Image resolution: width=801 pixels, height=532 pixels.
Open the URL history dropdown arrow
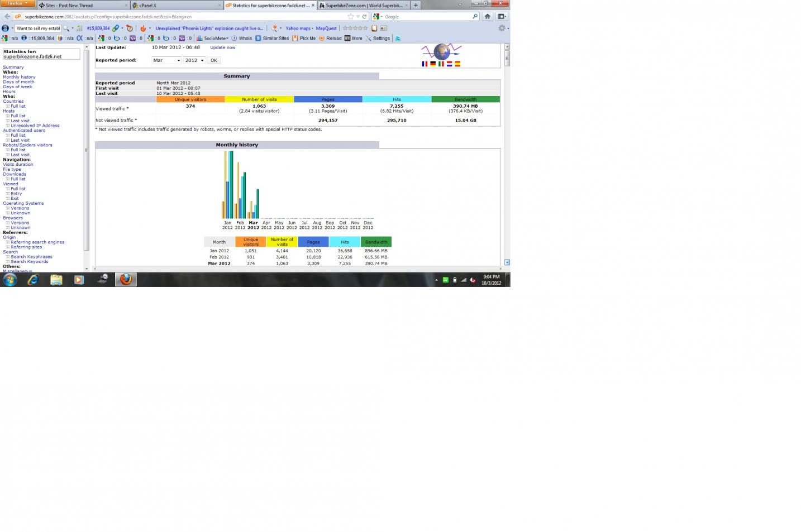tap(358, 17)
